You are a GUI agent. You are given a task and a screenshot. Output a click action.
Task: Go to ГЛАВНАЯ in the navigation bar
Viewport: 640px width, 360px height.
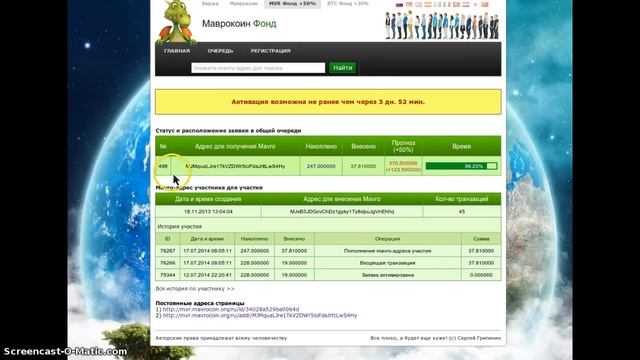pyautogui.click(x=177, y=51)
